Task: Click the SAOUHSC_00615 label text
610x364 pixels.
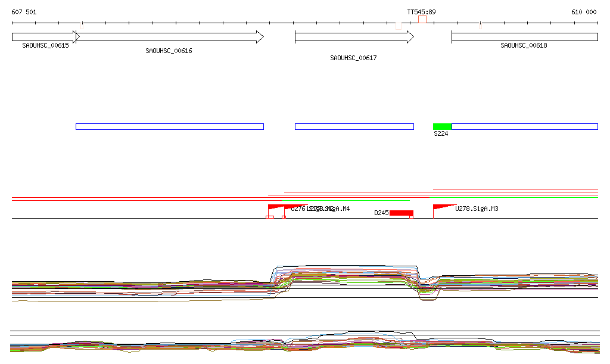Action: (x=45, y=45)
